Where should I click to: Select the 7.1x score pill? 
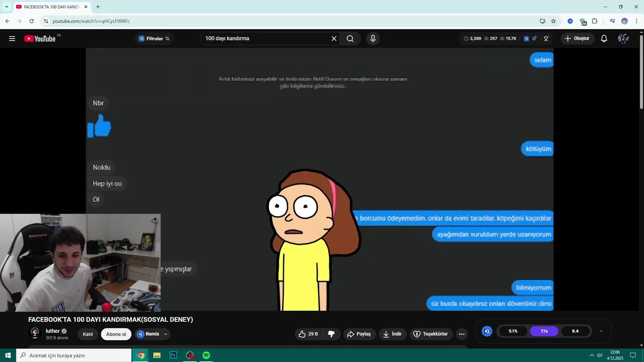[x=544, y=331]
